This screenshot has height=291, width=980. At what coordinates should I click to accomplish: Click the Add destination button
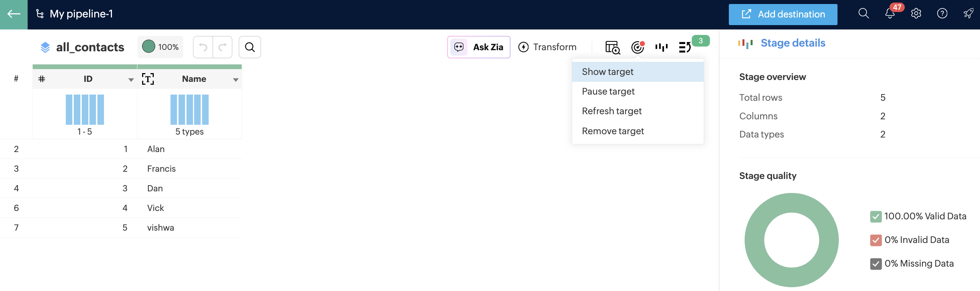coord(783,15)
